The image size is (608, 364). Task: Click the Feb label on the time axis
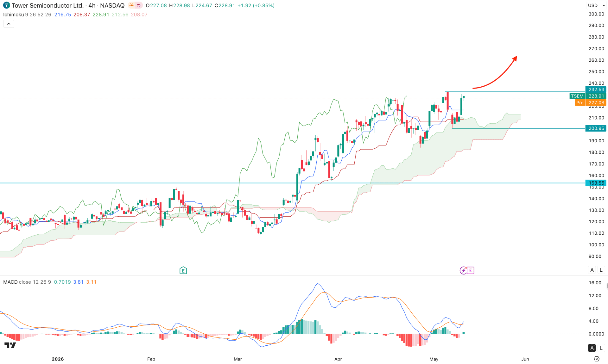[x=151, y=359]
